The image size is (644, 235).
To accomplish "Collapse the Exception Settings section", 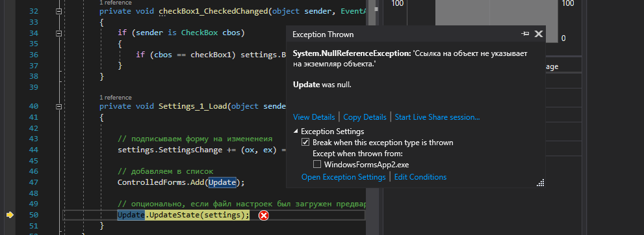I will click(x=296, y=131).
